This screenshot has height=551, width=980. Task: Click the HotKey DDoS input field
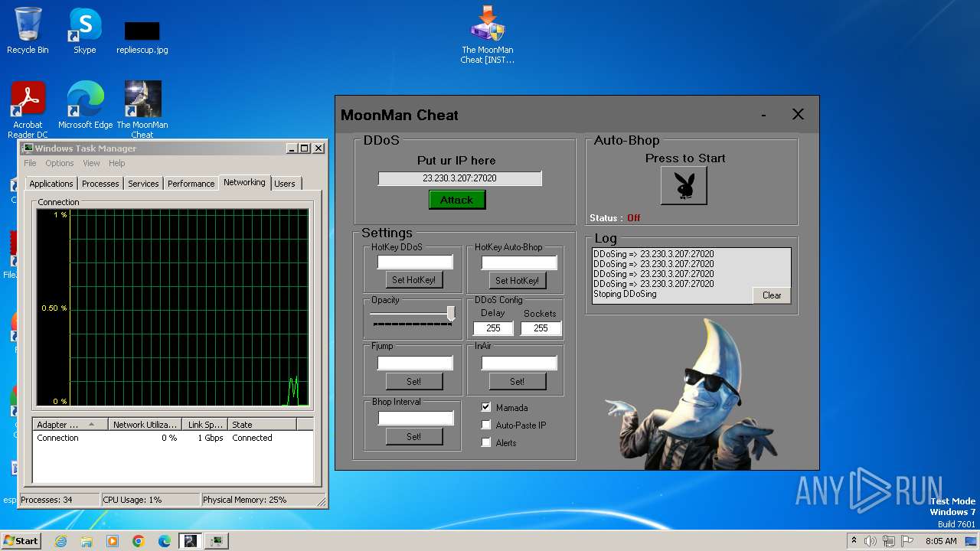click(415, 262)
